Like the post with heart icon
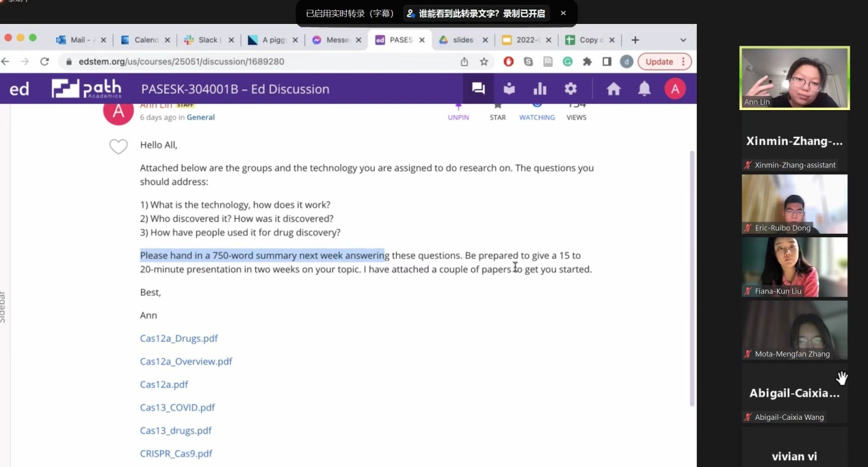This screenshot has height=467, width=868. (x=118, y=146)
